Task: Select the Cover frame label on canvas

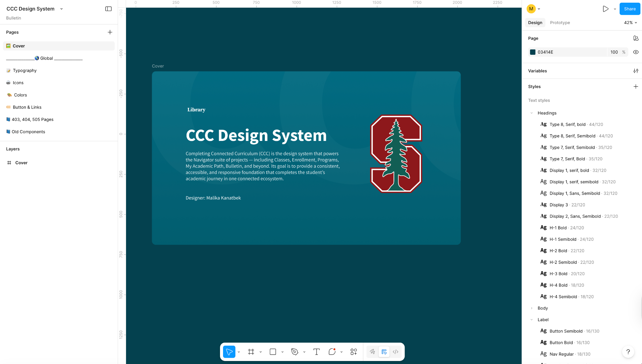Action: click(x=158, y=66)
